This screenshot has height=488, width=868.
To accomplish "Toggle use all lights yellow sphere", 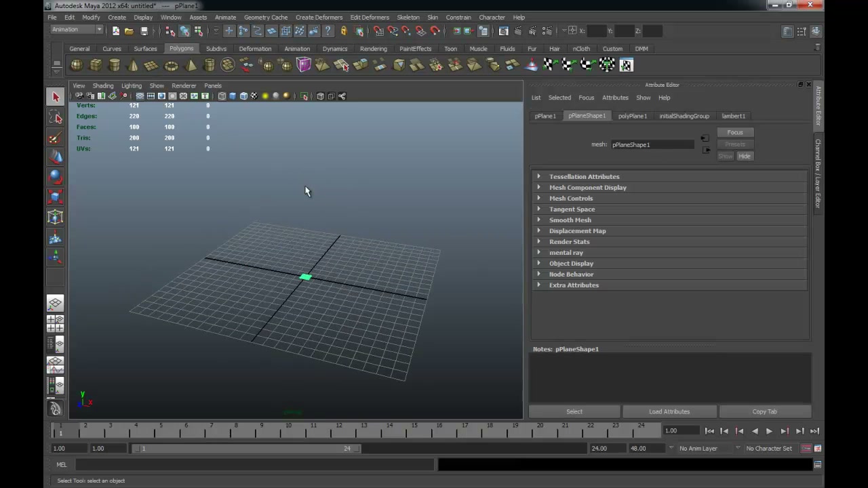I will pos(265,96).
